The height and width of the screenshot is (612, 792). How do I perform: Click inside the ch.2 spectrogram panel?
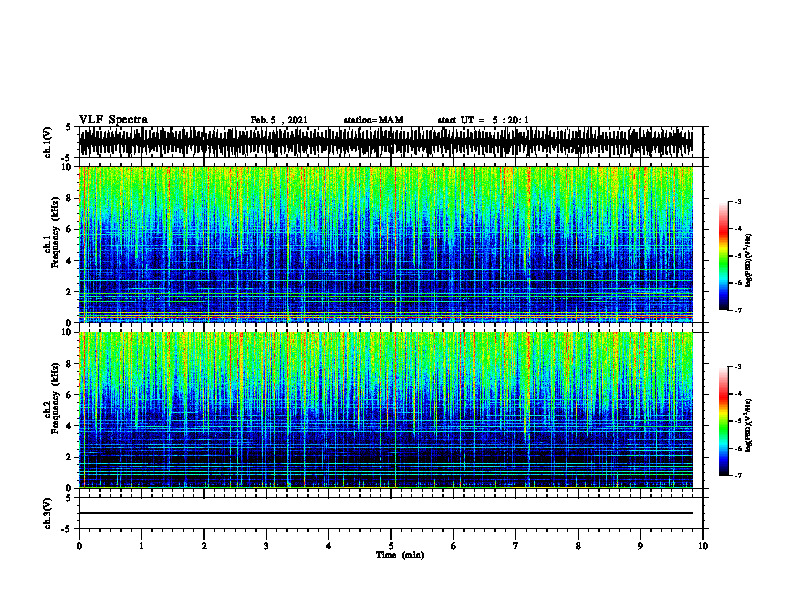coord(386,410)
